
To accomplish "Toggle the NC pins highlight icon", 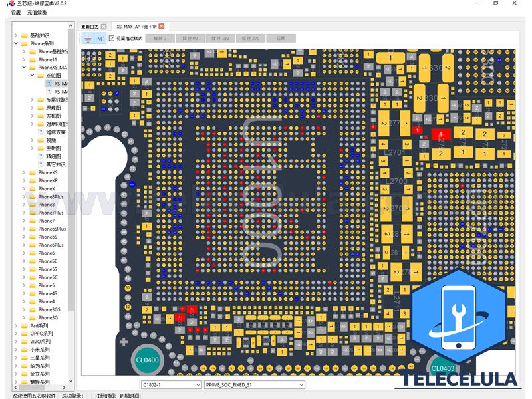I will pos(100,39).
